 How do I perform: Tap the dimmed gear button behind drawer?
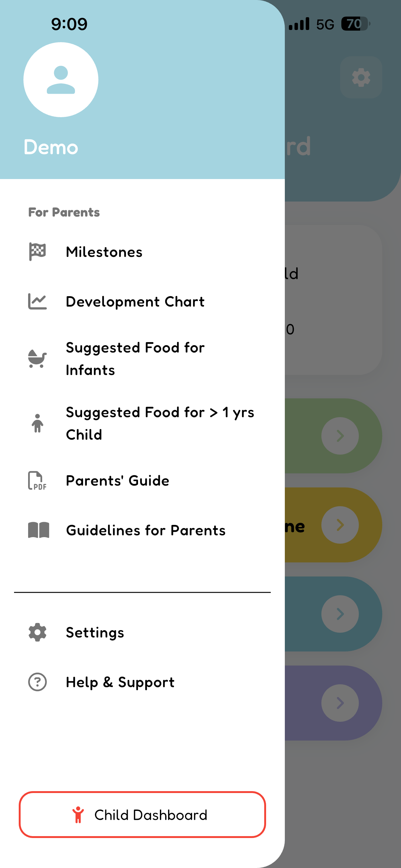(x=361, y=77)
